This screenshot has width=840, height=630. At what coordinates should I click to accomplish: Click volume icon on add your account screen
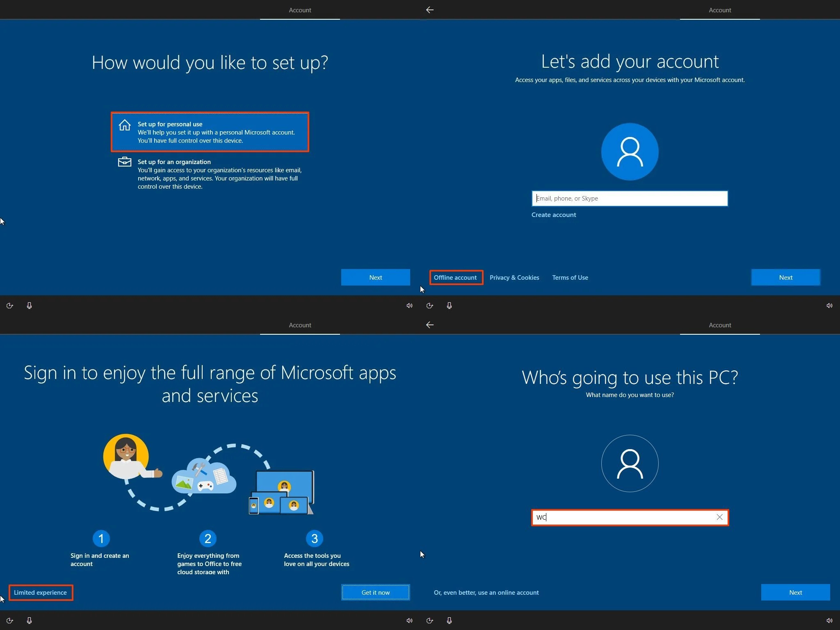[x=829, y=306]
